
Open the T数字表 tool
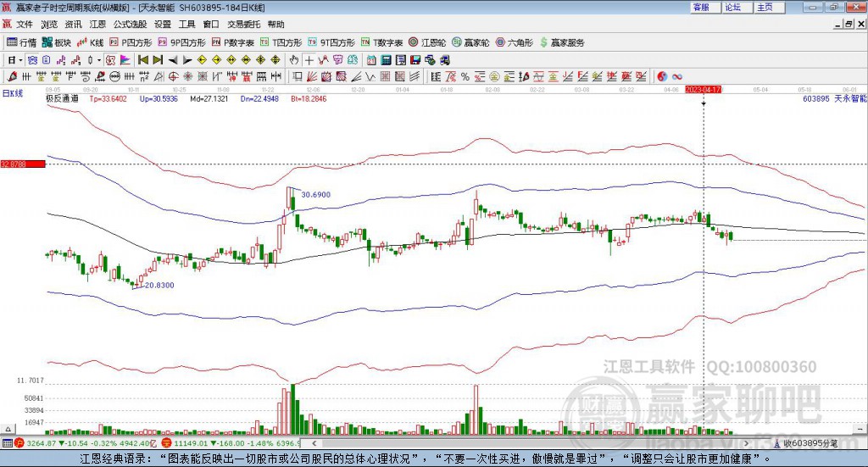(x=381, y=42)
